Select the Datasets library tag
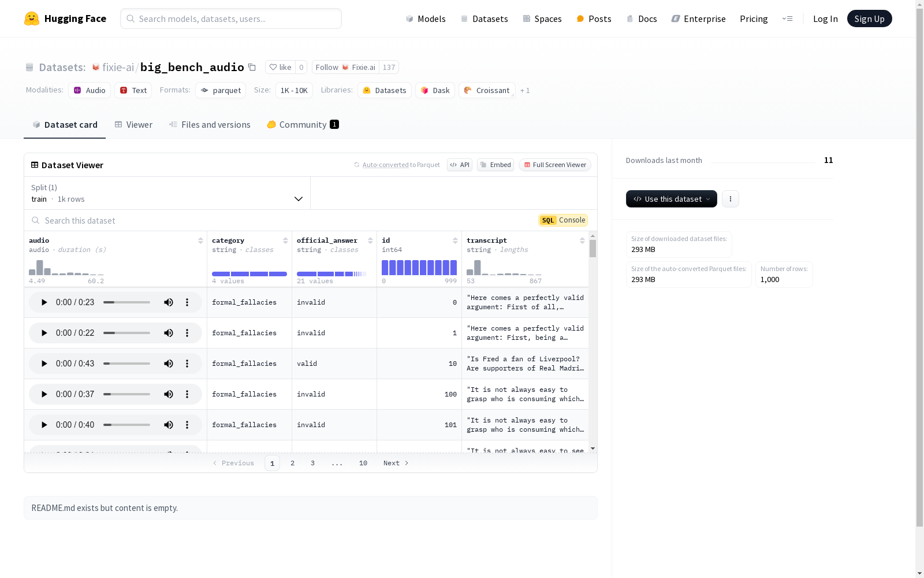 point(385,90)
